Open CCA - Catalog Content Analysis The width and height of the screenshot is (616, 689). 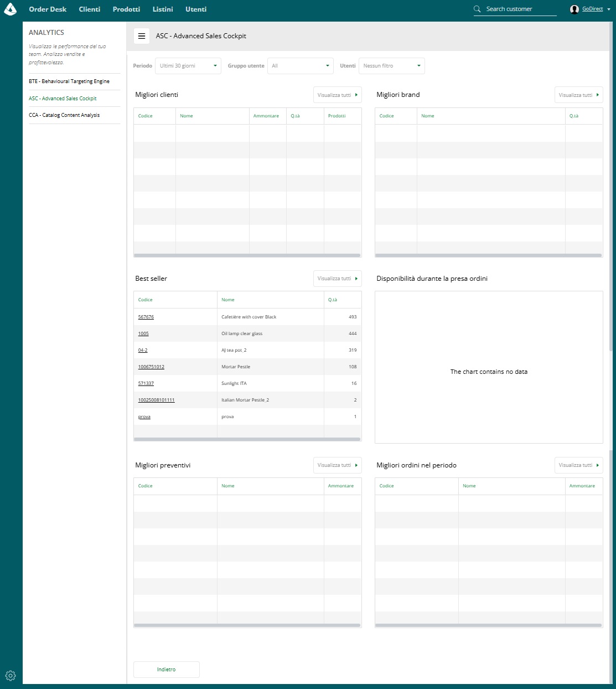(x=64, y=115)
